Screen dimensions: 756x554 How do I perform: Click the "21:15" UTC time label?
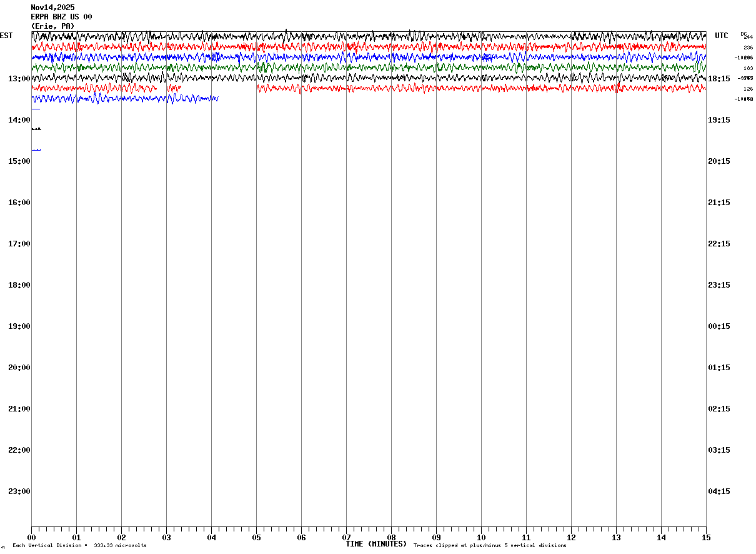[719, 203]
